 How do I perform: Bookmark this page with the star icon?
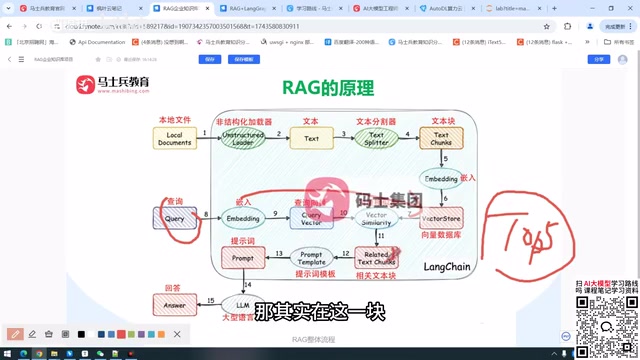click(547, 27)
